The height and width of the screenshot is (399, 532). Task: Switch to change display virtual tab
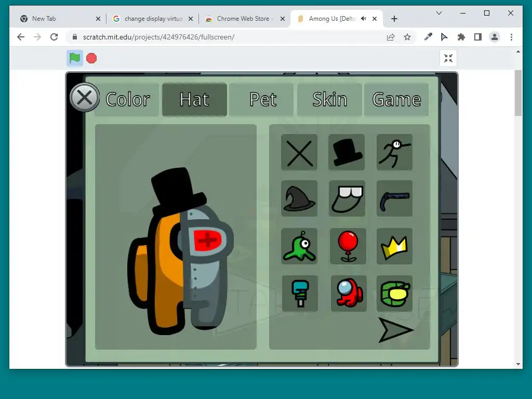point(153,19)
